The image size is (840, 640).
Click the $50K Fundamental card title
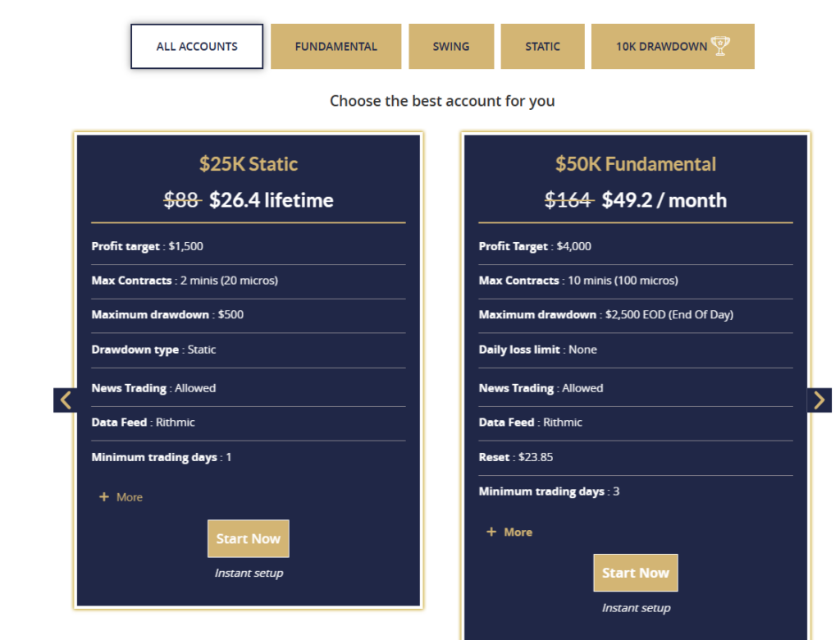pos(636,164)
